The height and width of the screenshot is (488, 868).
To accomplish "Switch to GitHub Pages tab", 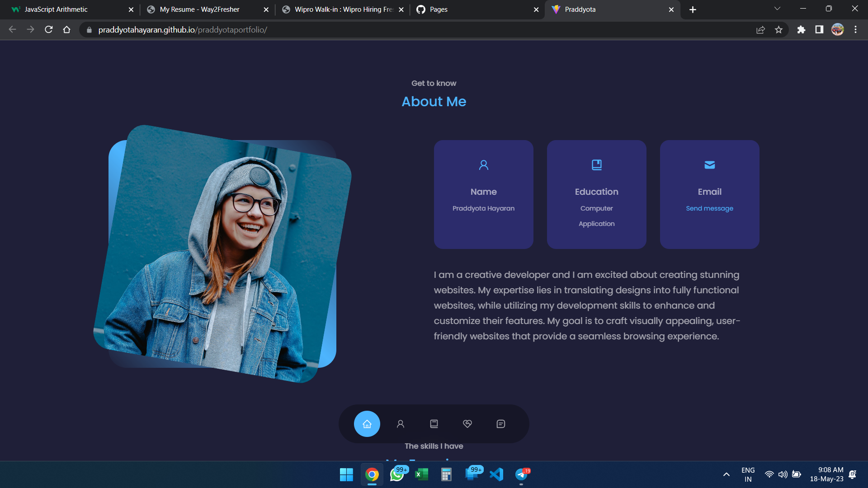I will pyautogui.click(x=477, y=9).
